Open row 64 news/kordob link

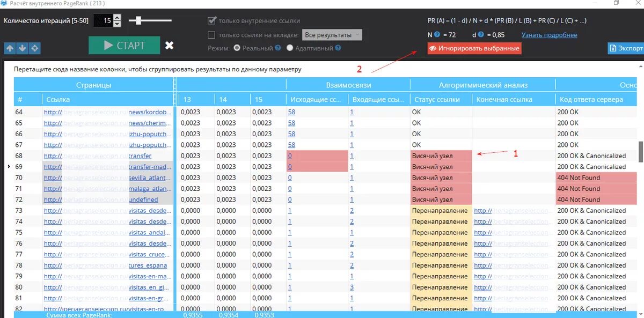(108, 112)
